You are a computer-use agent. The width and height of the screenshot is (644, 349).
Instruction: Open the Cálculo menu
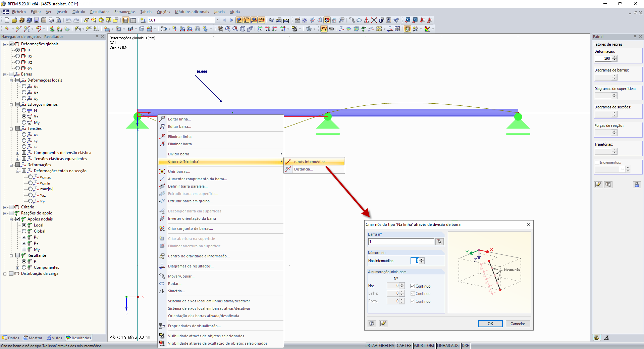[79, 12]
